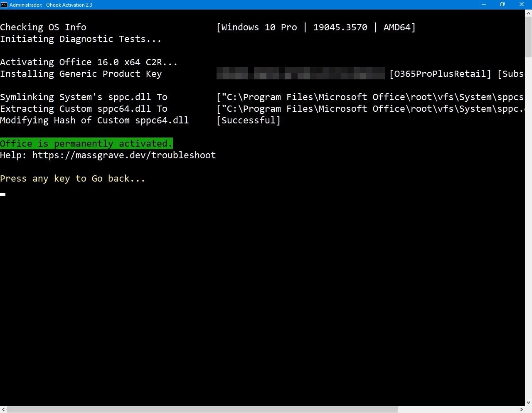Image resolution: width=532 pixels, height=413 pixels.
Task: Click the Windows 10 Pro version info
Action: tap(316, 27)
